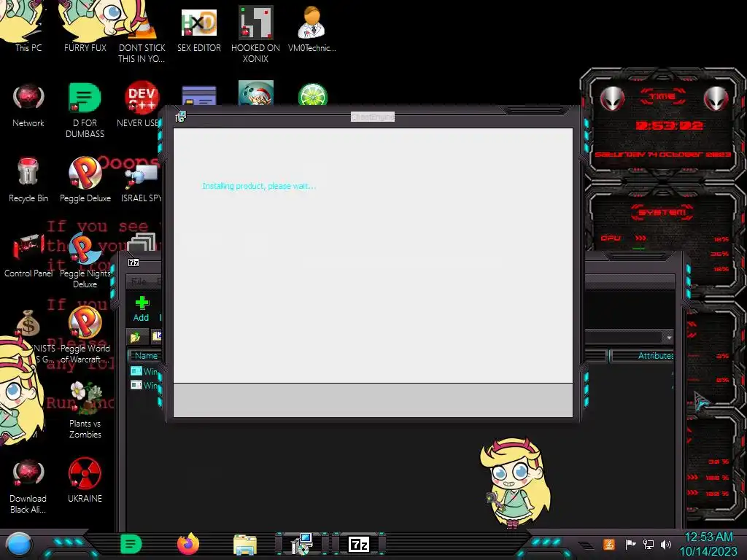Open the money bag desktop icon

[x=28, y=322]
